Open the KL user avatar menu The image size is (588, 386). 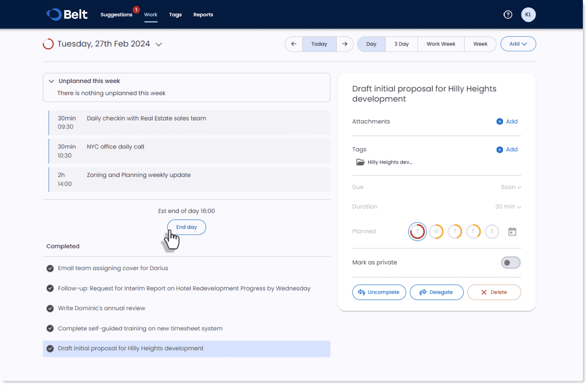[528, 15]
